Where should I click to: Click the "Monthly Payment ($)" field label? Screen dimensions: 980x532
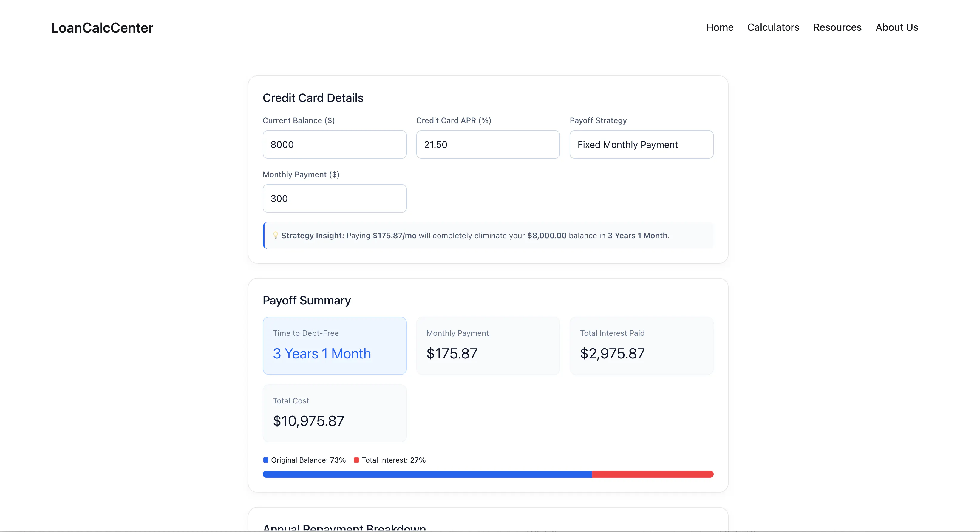(x=301, y=174)
